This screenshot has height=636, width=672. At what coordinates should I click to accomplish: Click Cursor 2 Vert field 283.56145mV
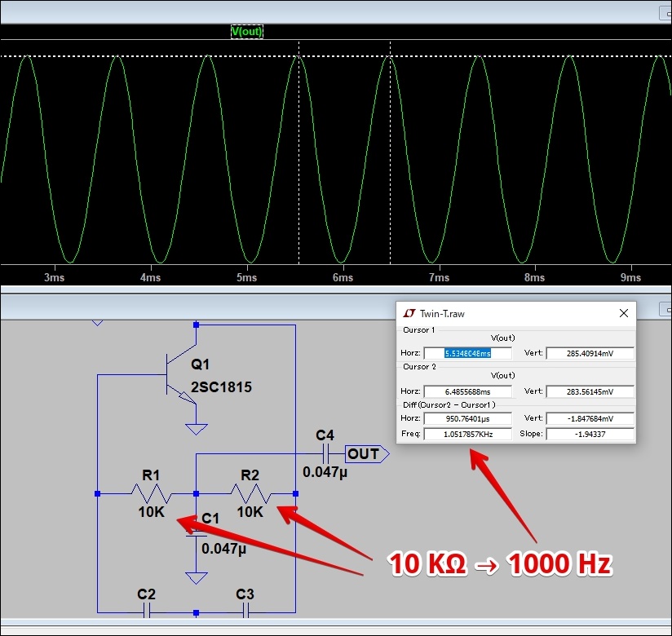590,391
